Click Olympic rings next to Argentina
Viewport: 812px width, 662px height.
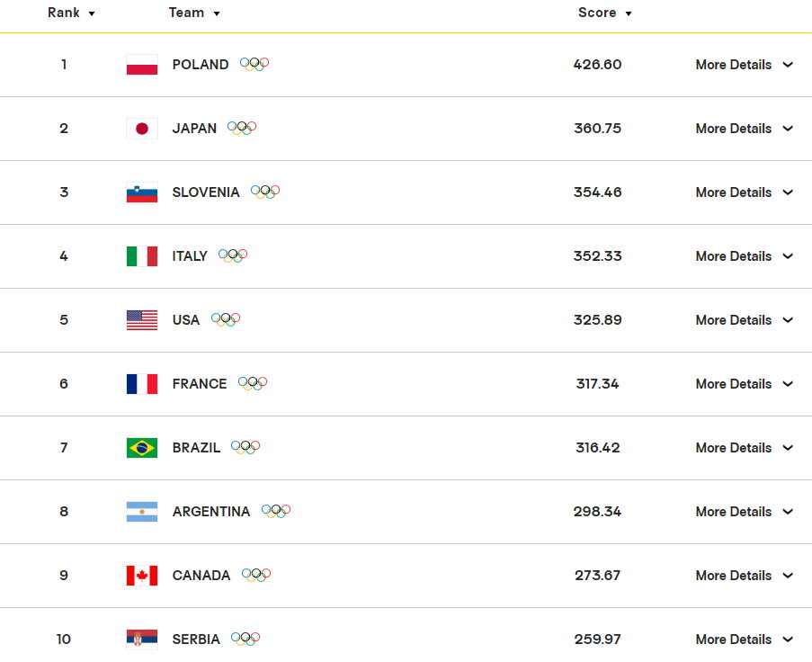click(x=276, y=511)
